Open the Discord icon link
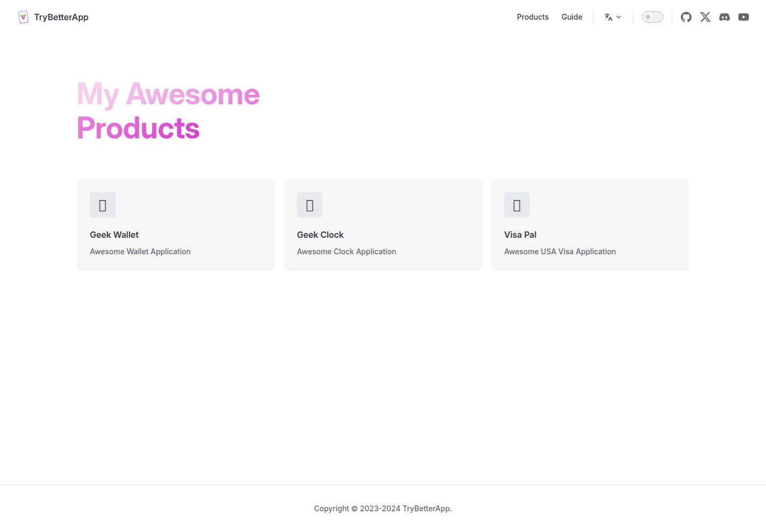Viewport: 766px width, 532px height. [725, 17]
